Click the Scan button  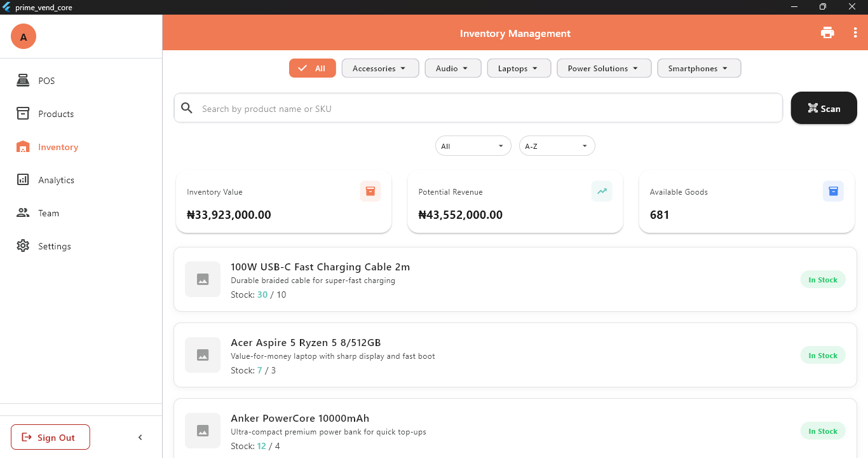[824, 108]
